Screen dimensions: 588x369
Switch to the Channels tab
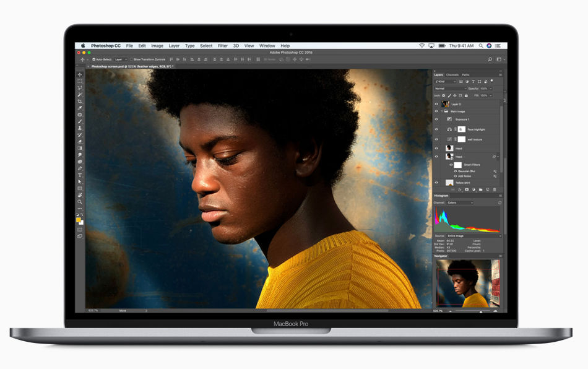452,75
